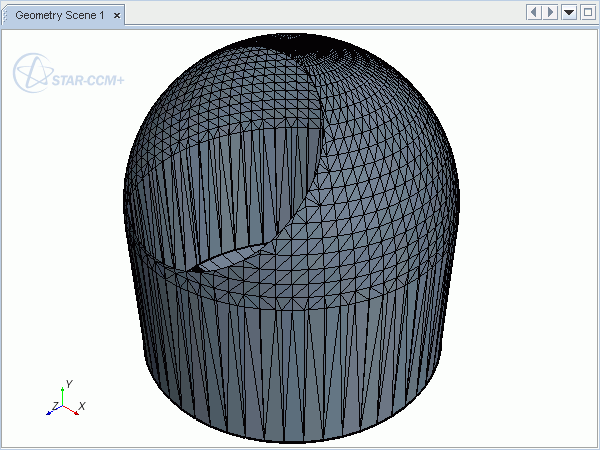Close the Geometry Scene 1 tab
Screen dimensions: 600x450
point(117,15)
